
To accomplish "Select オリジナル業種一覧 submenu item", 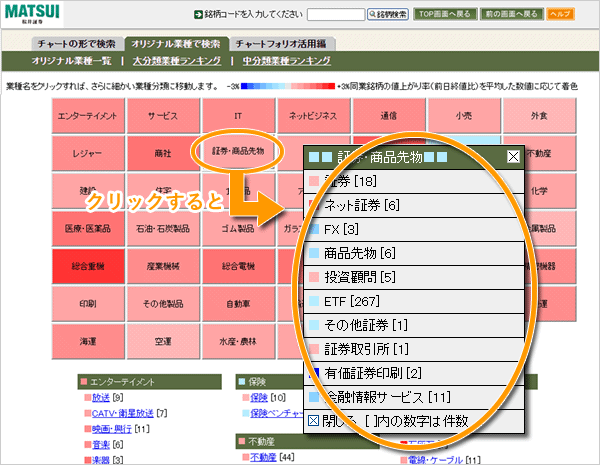I will (72, 61).
